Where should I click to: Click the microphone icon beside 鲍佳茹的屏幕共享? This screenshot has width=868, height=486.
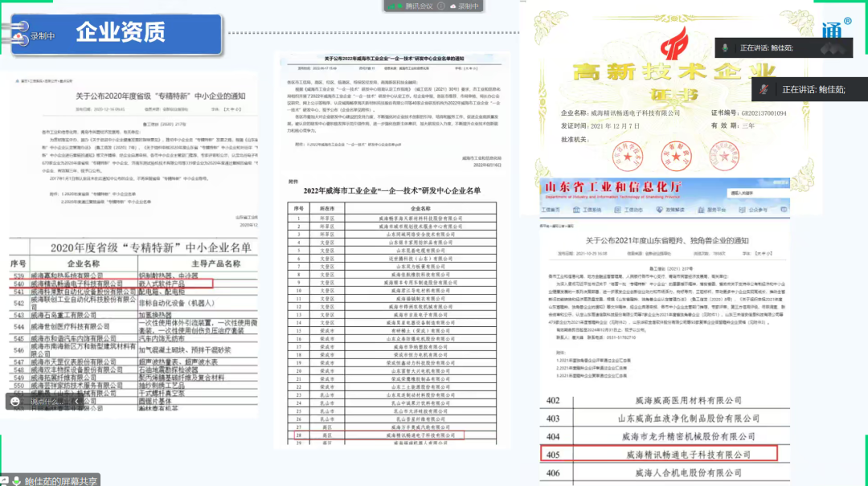pos(18,480)
